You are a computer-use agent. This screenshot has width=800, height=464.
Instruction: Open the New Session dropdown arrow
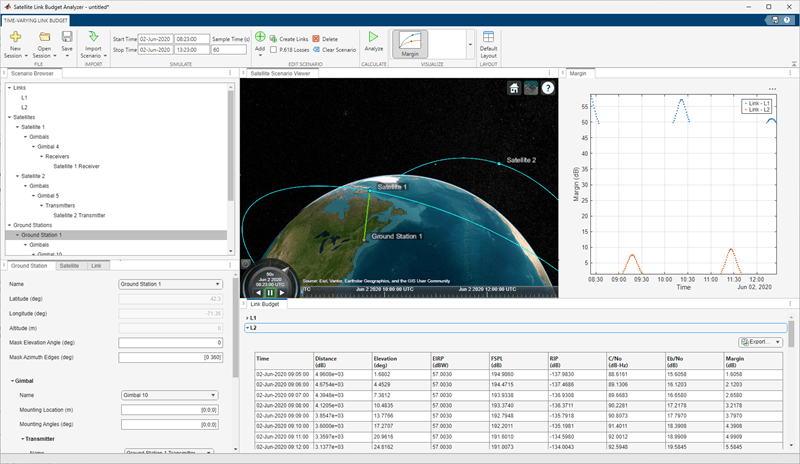pyautogui.click(x=26, y=56)
